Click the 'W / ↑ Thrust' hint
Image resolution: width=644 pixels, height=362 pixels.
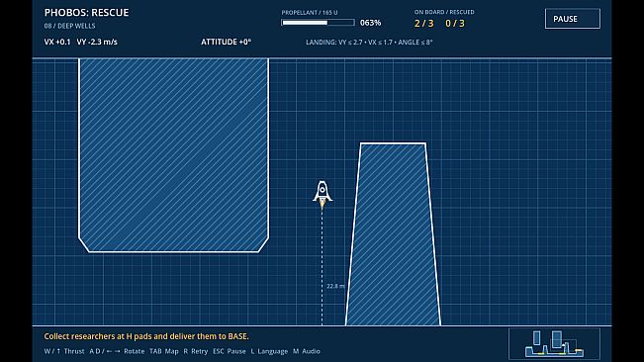(x=64, y=351)
